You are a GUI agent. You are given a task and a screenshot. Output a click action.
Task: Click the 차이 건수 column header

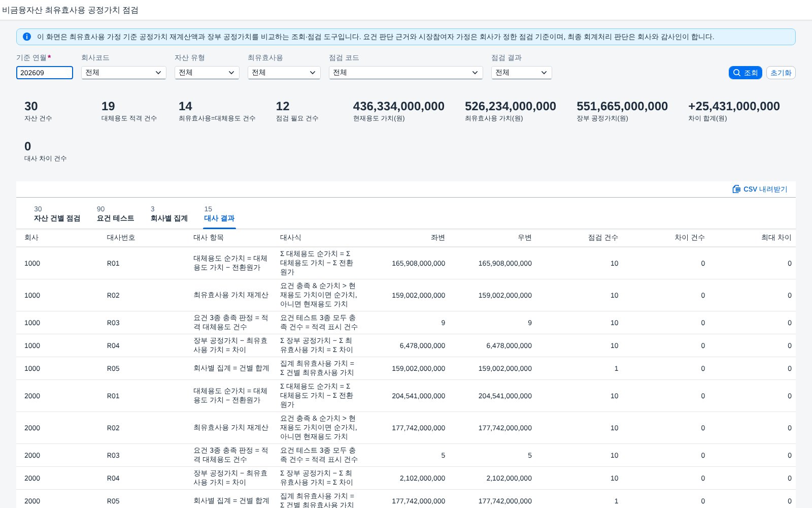tap(690, 237)
